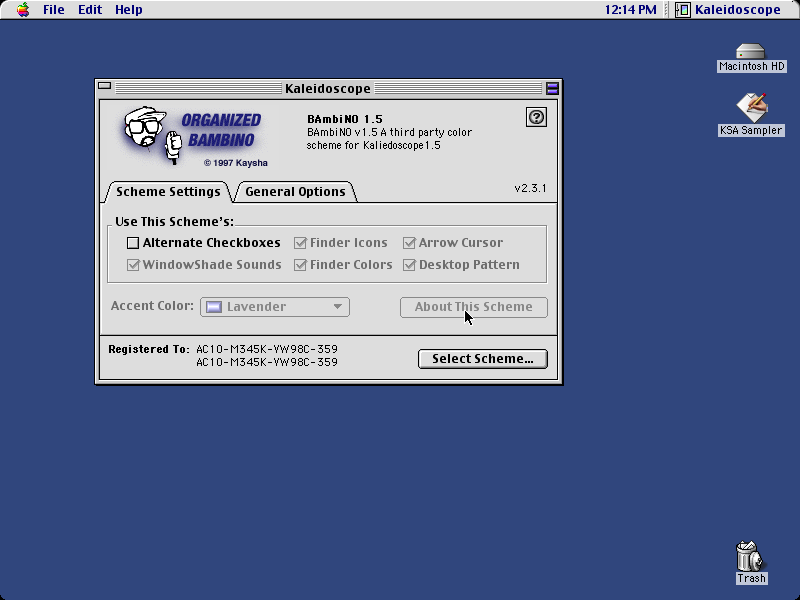Screen dimensions: 800x600
Task: Click the Kaleidoscope window title bar
Action: [x=328, y=89]
